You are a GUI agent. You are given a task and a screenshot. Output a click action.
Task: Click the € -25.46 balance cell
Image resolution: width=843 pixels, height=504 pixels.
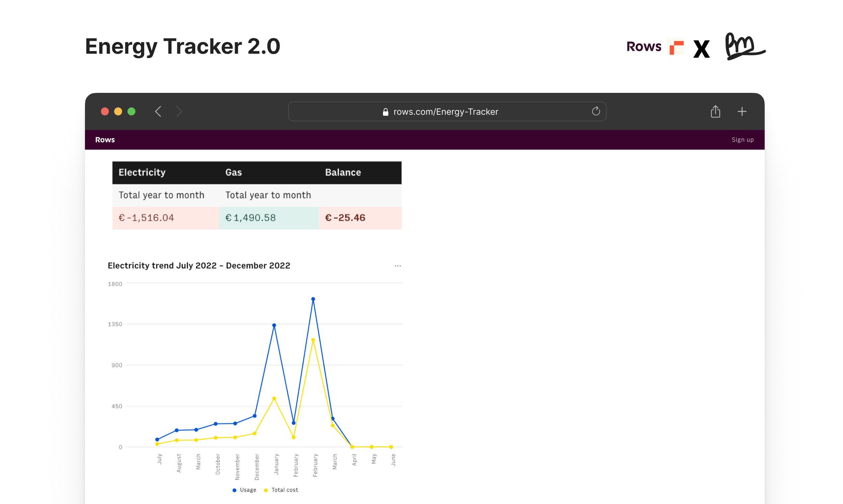pyautogui.click(x=345, y=218)
